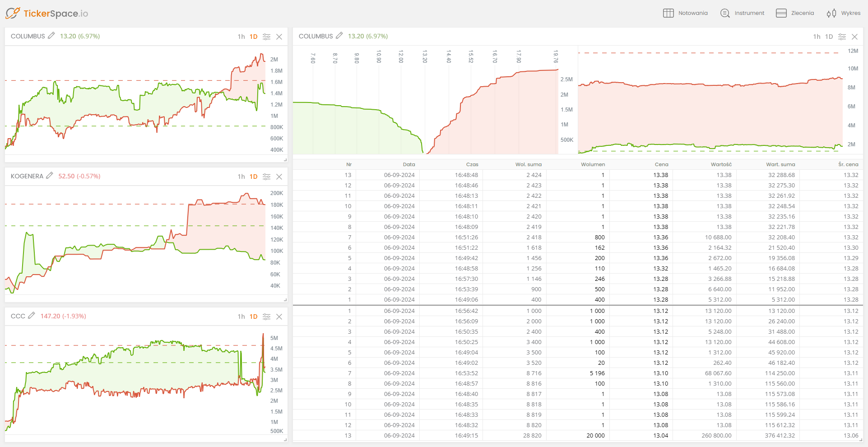The image size is (868, 447).
Task: Click the Cena column header
Action: 662,164
